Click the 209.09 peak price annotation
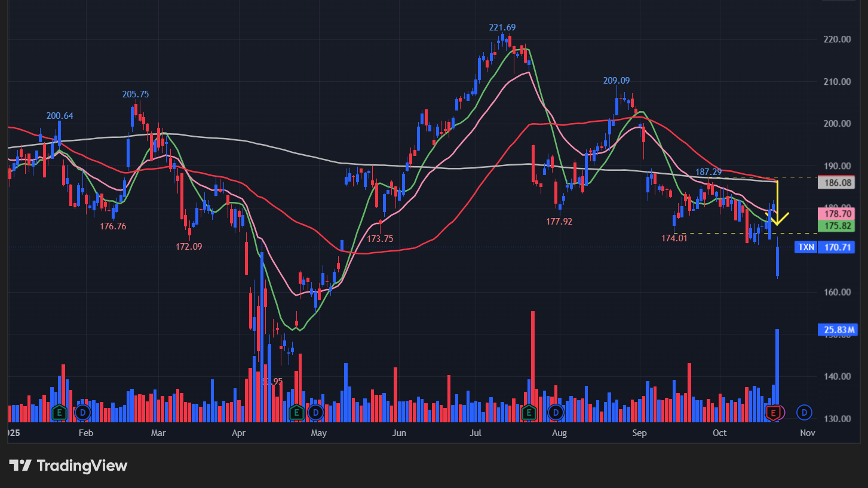The height and width of the screenshot is (488, 868). pyautogui.click(x=617, y=81)
